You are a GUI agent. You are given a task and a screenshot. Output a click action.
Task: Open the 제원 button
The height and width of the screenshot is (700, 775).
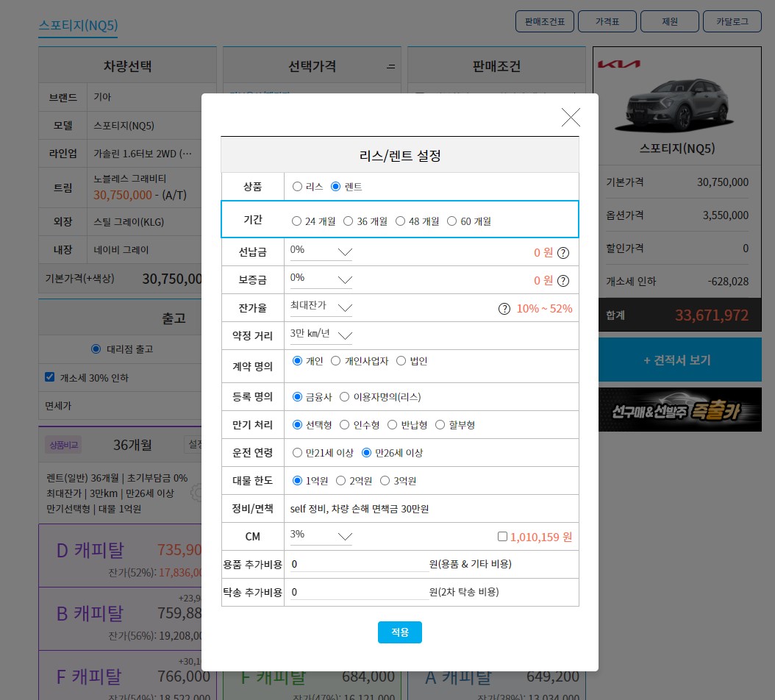(670, 21)
